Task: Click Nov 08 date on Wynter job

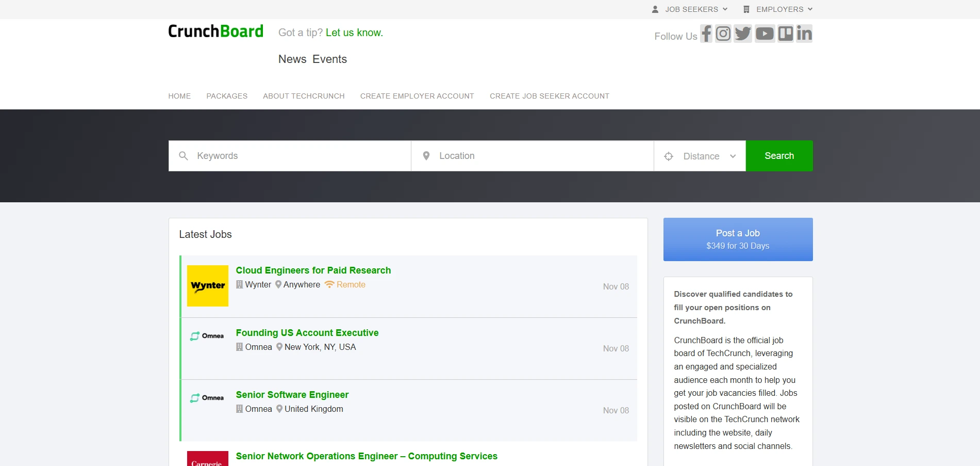Action: (616, 286)
